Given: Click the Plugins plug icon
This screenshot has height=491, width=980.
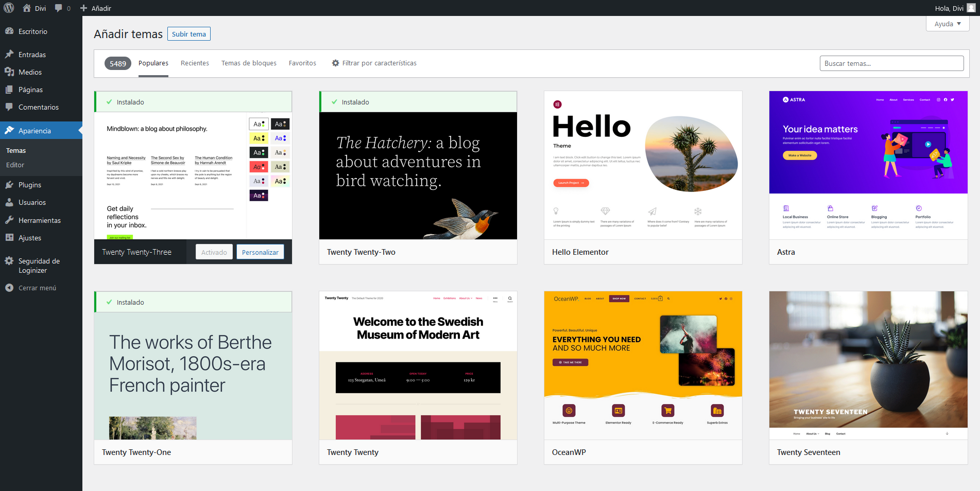Looking at the screenshot, I should pyautogui.click(x=9, y=184).
